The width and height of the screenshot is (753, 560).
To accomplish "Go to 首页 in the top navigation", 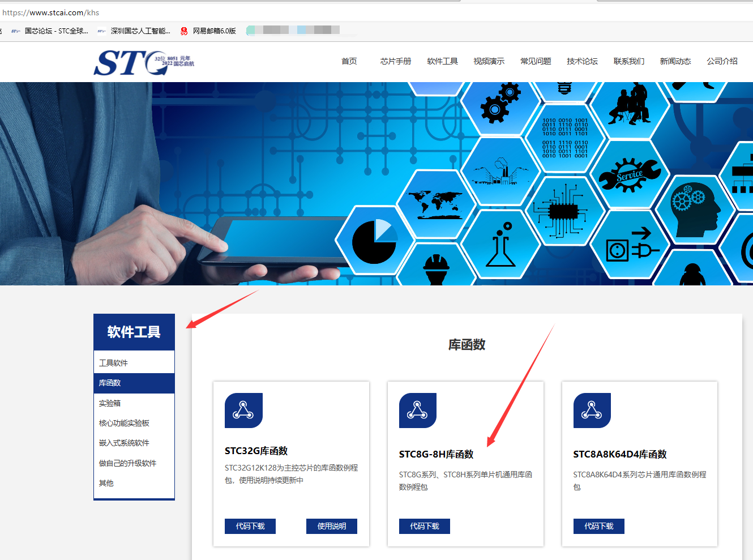I will tap(349, 61).
